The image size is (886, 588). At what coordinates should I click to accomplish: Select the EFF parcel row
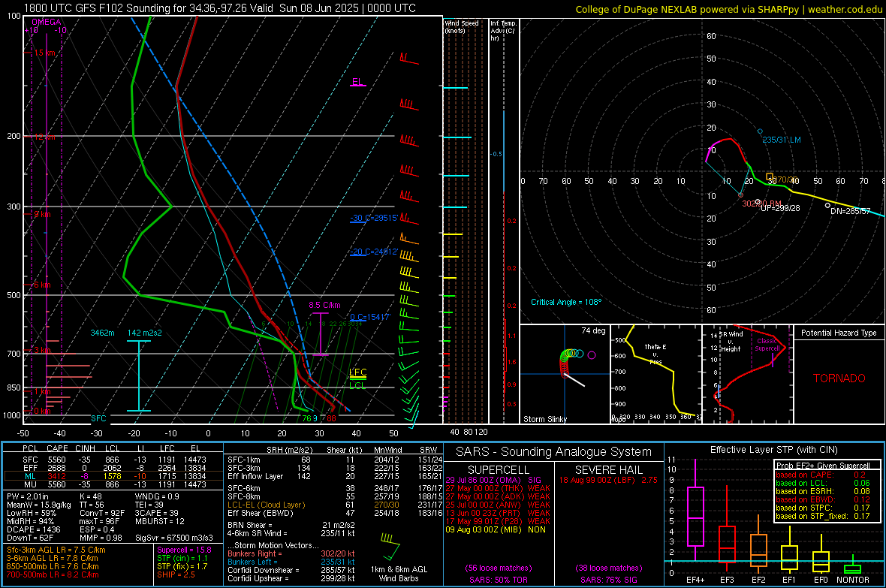[113, 468]
